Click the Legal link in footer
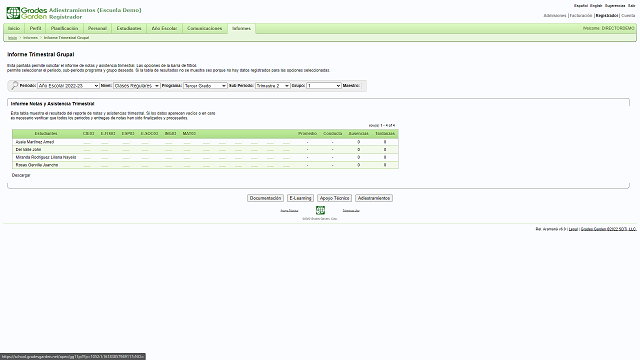 pyautogui.click(x=573, y=229)
